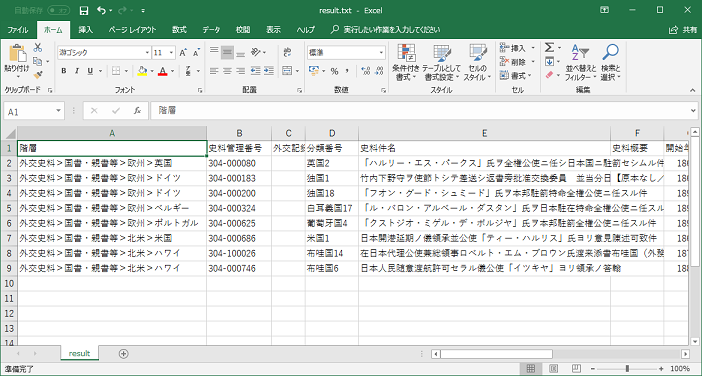Click the Increase Decimal icon
Image resolution: width=702 pixels, height=376 pixels.
(366, 71)
